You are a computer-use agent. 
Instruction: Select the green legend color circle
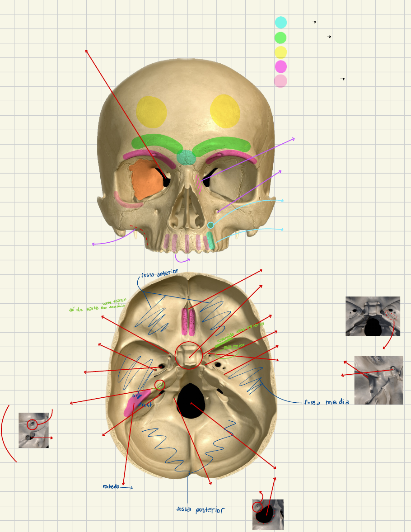click(281, 38)
